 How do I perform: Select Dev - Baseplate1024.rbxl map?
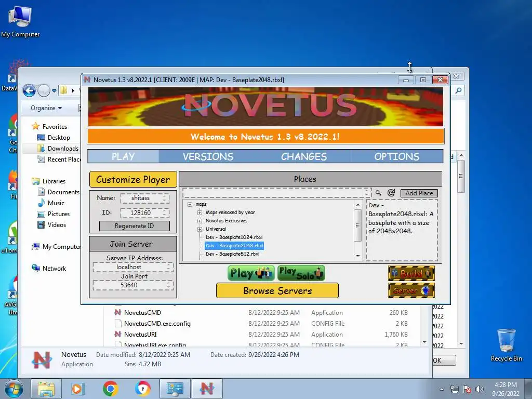234,237
